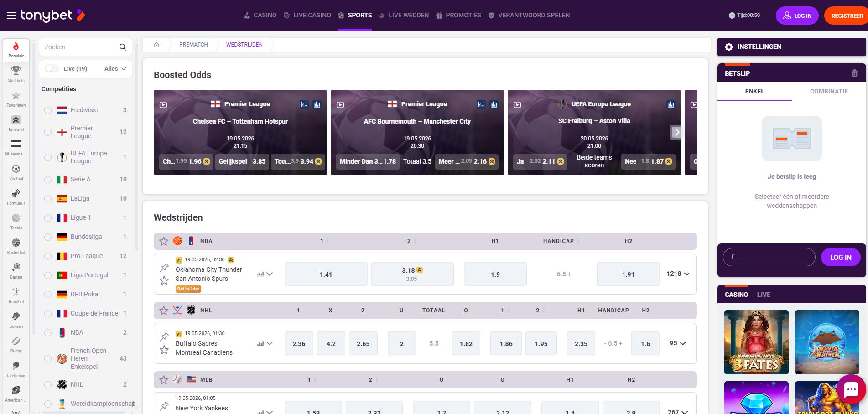
Task: Open Tennis icon in the sidebar
Action: click(16, 218)
